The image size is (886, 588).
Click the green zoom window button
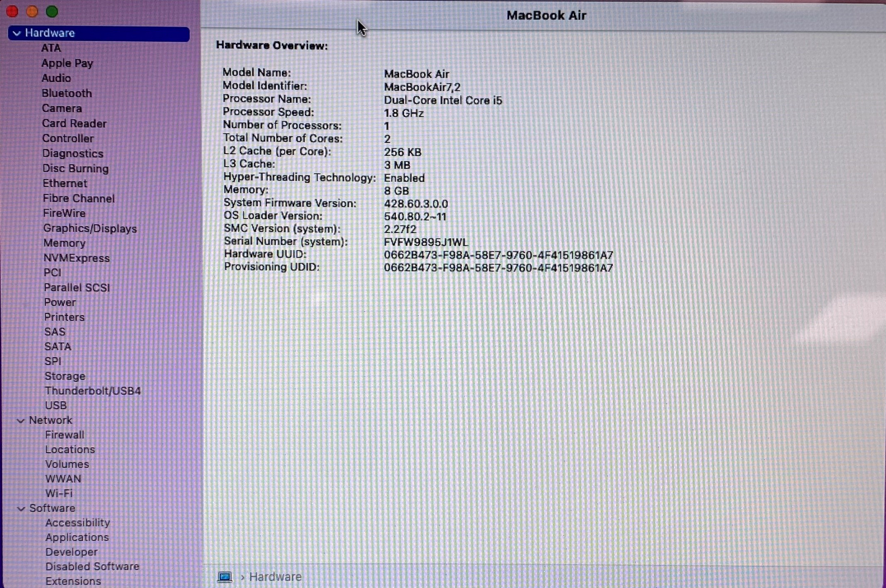[52, 11]
